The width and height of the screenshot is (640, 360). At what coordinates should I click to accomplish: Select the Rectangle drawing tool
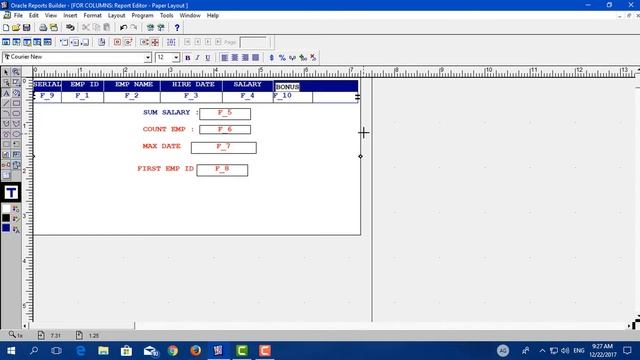click(16, 103)
